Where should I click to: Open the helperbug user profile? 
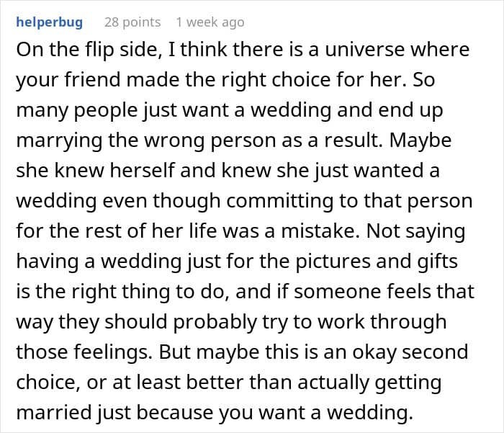pos(50,22)
